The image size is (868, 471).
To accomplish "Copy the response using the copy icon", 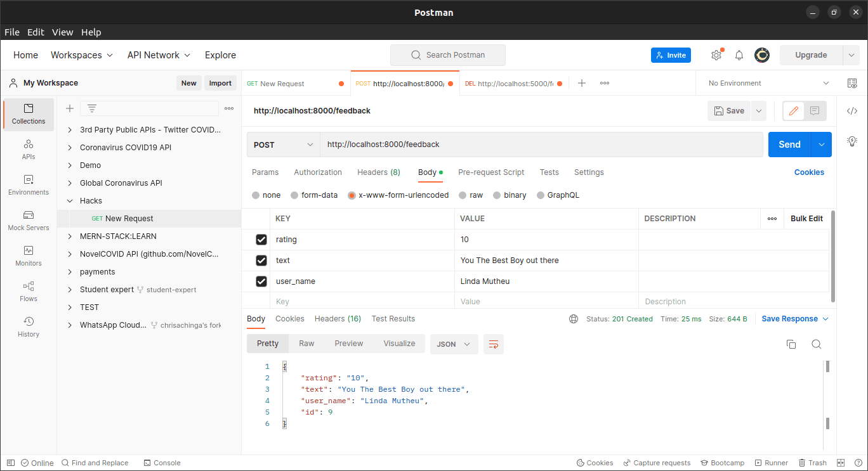I will [x=791, y=344].
